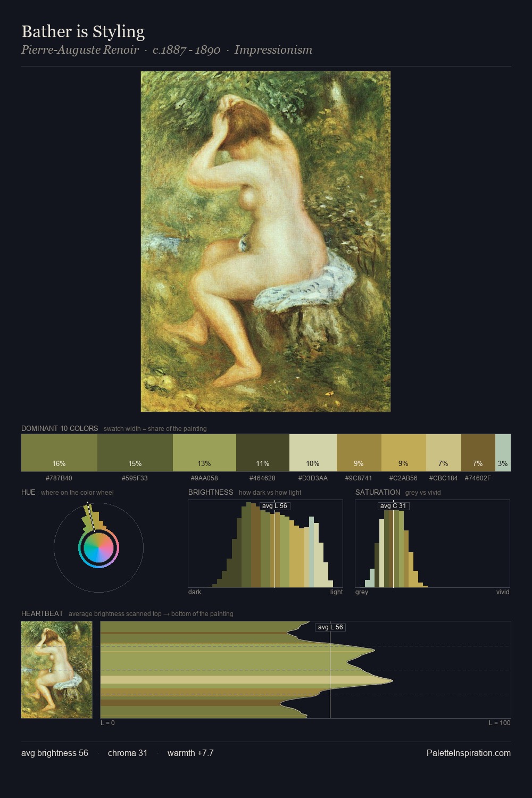This screenshot has height=798, width=532.
Task: Click the artist name 'Pierre-Auguste Renoir'
Action: coord(80,50)
